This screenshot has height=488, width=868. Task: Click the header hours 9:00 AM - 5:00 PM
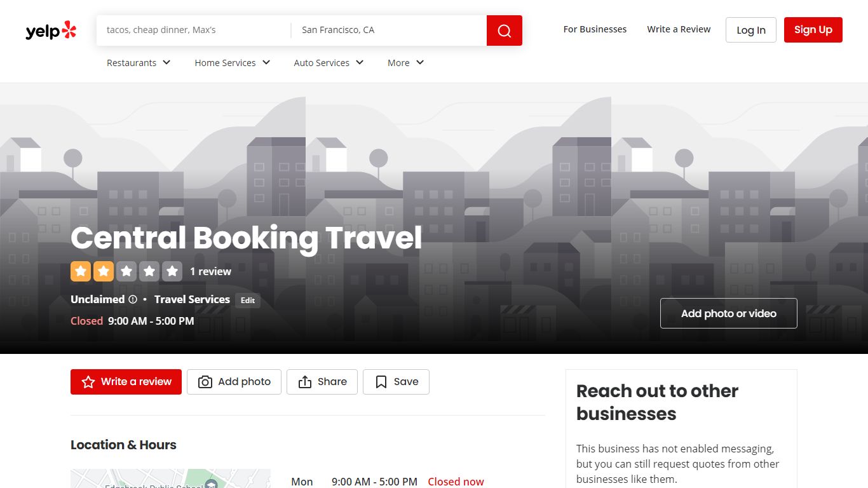tap(151, 321)
